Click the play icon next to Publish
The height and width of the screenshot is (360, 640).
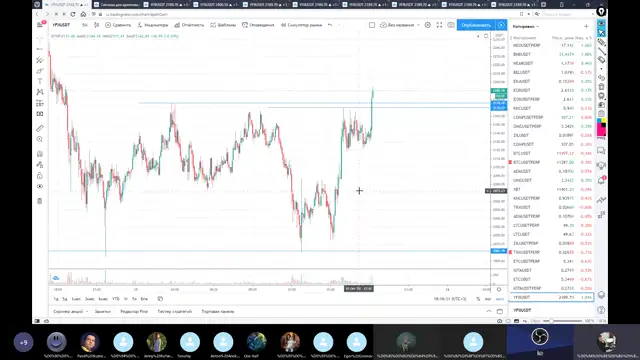pos(501,25)
